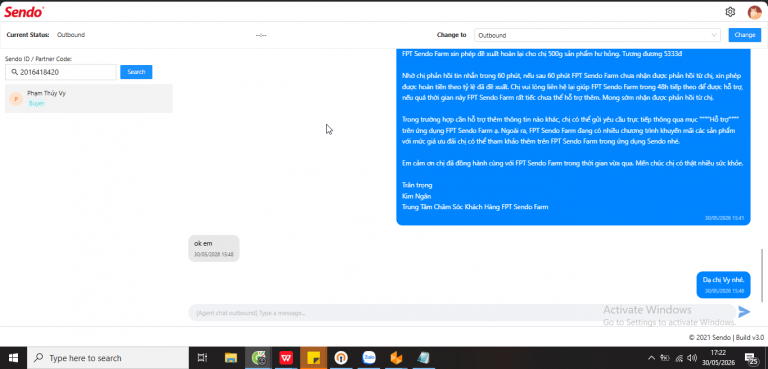The image size is (768, 369).
Task: Send the message with the paper plane icon
Action: coord(744,312)
